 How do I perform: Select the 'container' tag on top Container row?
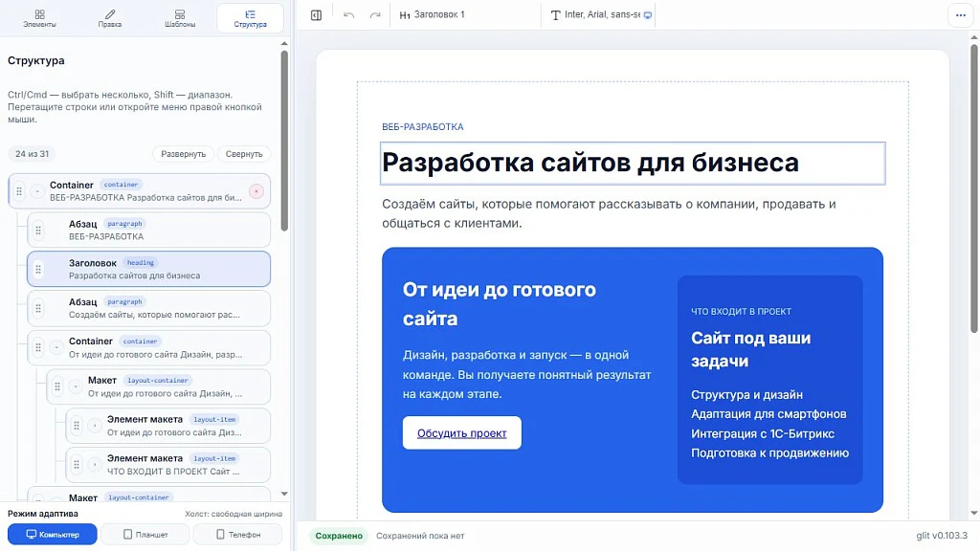(x=121, y=185)
